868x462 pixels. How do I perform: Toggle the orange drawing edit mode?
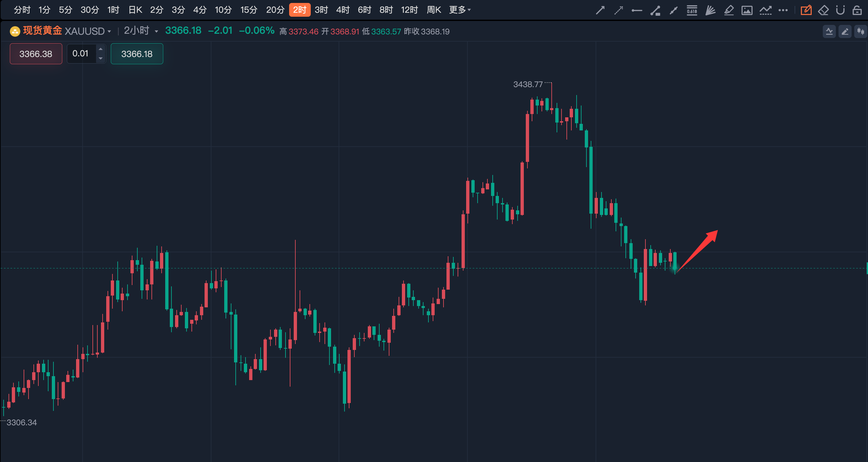click(x=806, y=10)
